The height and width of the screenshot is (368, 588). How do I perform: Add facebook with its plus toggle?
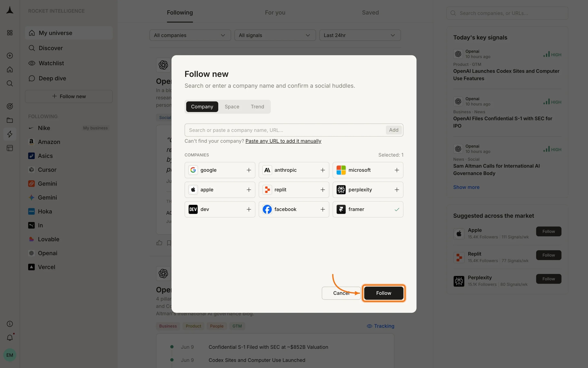322,209
